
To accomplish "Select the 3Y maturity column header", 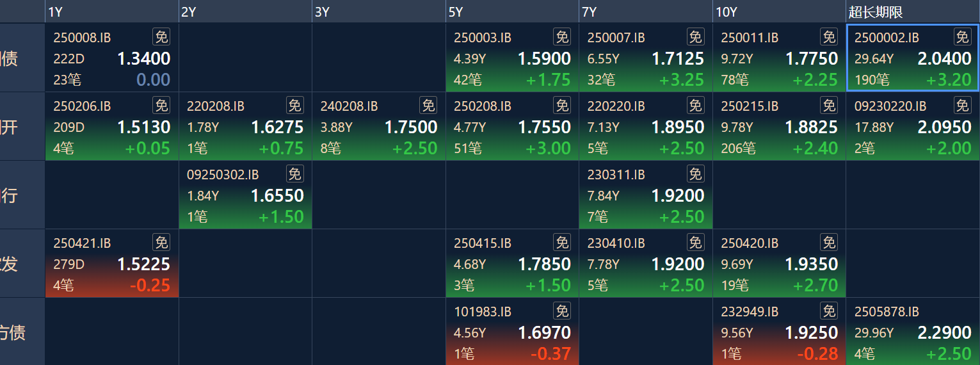I will click(x=379, y=12).
